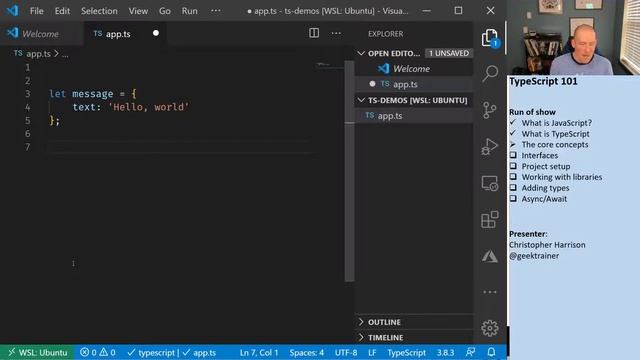The width and height of the screenshot is (640, 360).
Task: Click the feedback icon in status bar
Action: 470,352
